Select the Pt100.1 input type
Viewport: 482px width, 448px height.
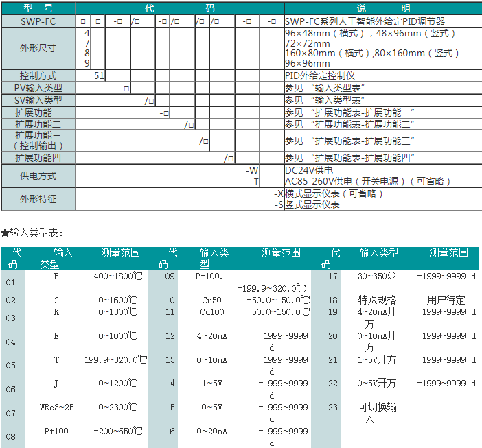click(212, 276)
